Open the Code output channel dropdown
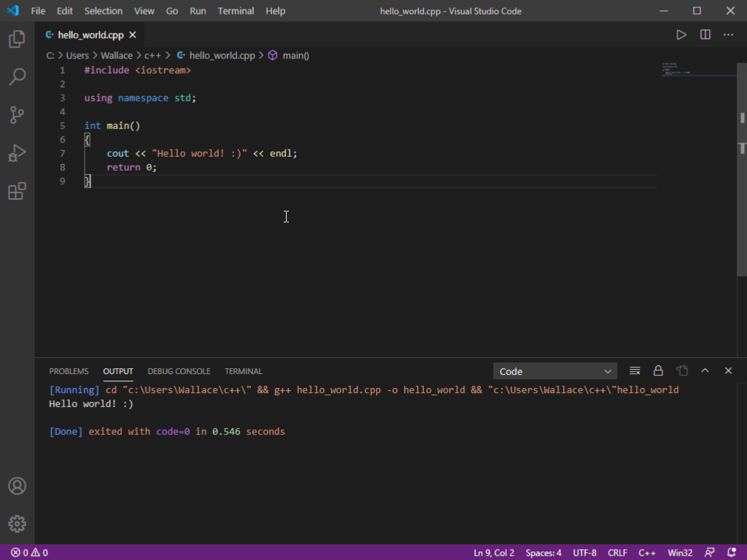The width and height of the screenshot is (747, 560). (x=554, y=371)
